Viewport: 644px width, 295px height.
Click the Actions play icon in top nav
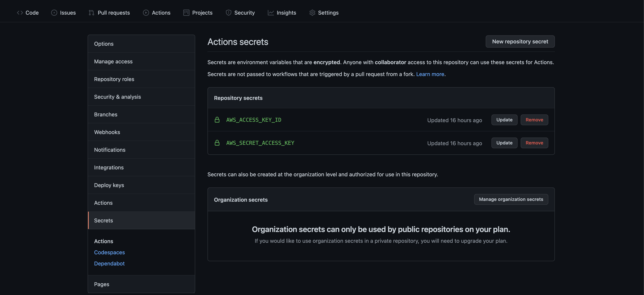tap(146, 13)
